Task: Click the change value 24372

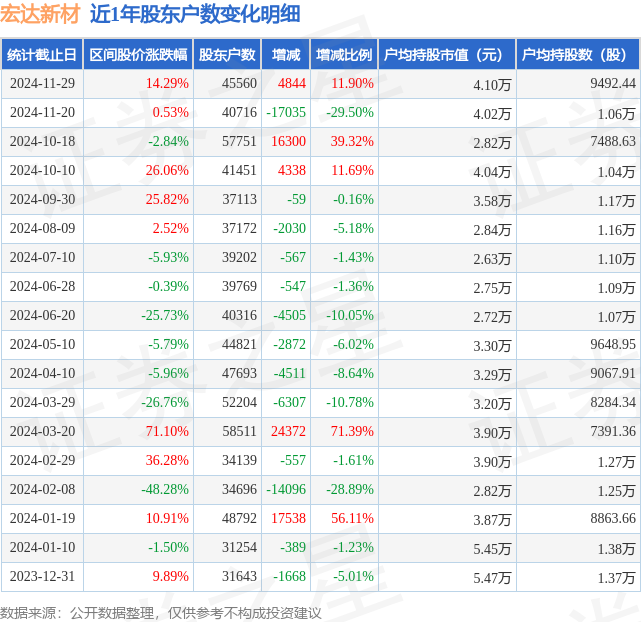Action: pyautogui.click(x=288, y=432)
